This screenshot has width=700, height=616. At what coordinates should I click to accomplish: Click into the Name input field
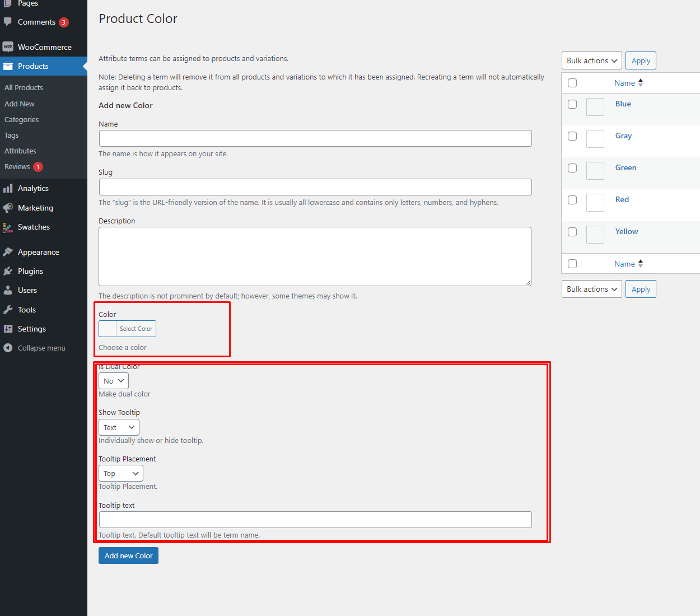(315, 138)
